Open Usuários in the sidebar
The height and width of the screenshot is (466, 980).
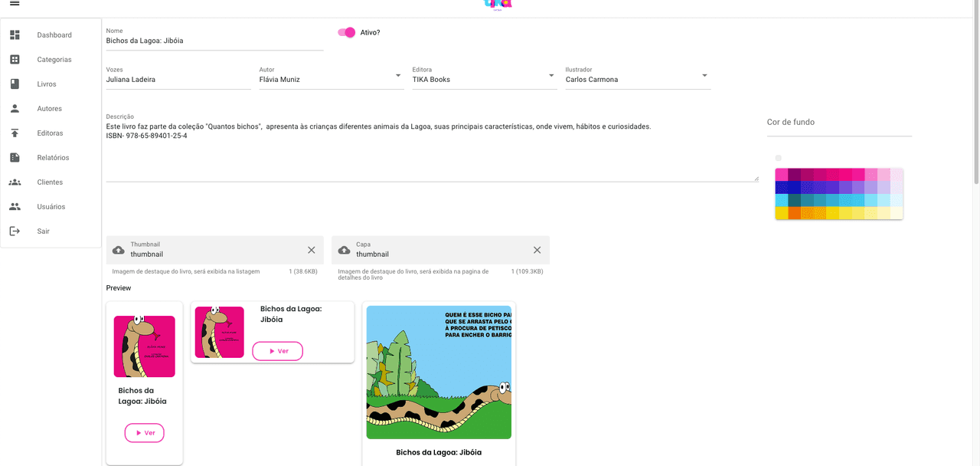pos(51,207)
